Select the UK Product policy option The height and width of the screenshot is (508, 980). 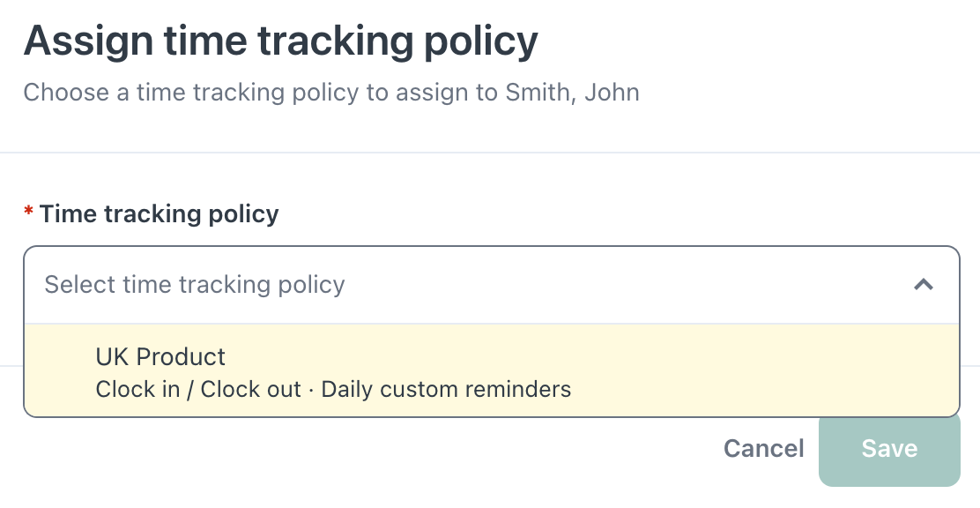[x=491, y=370]
